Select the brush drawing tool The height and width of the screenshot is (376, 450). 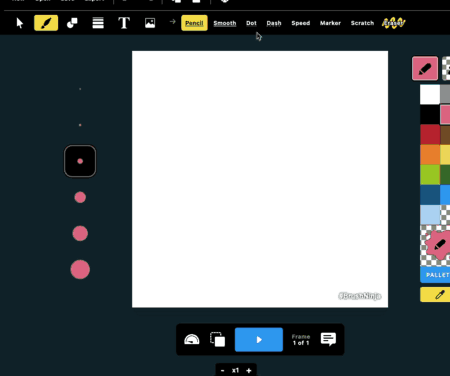pyautogui.click(x=46, y=23)
